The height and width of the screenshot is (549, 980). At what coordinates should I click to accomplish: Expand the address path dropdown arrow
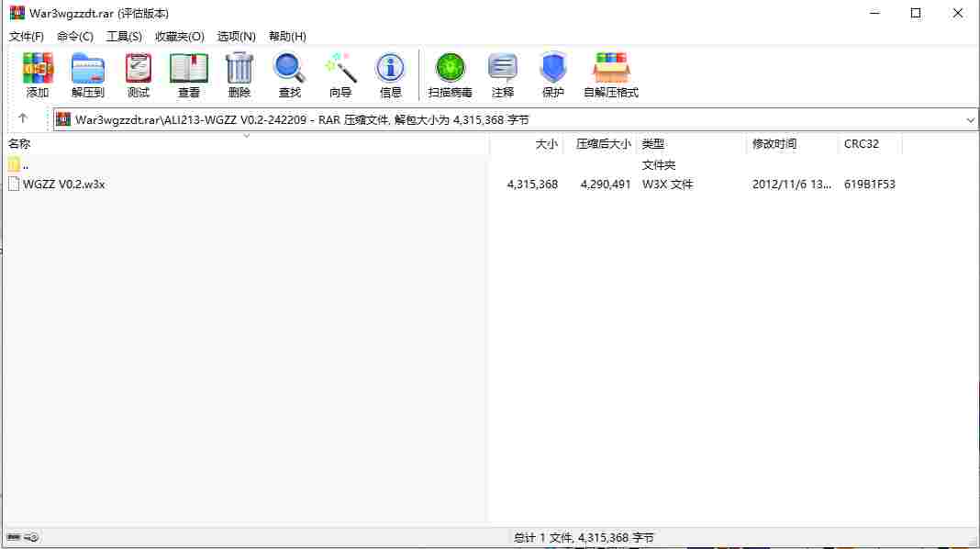(970, 119)
